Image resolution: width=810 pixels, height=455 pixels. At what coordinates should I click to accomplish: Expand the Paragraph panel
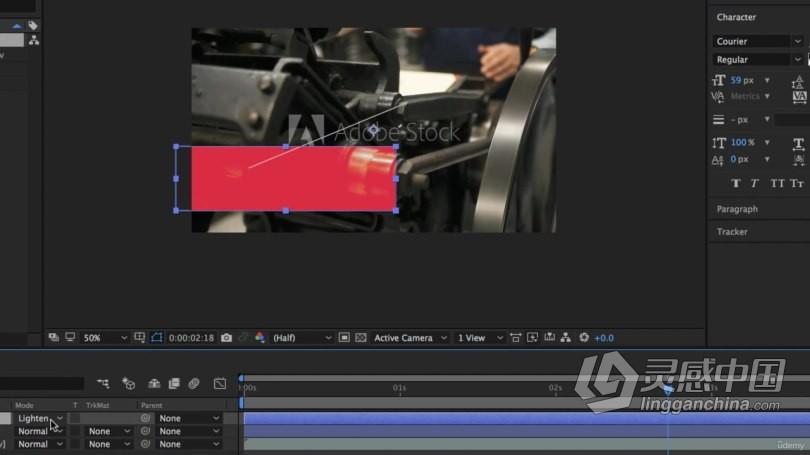737,209
